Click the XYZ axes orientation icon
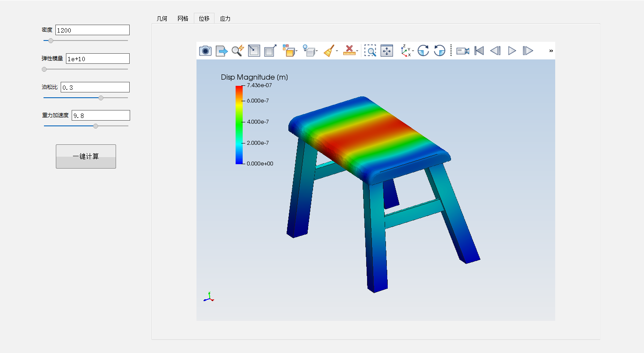644x353 pixels. (x=406, y=51)
